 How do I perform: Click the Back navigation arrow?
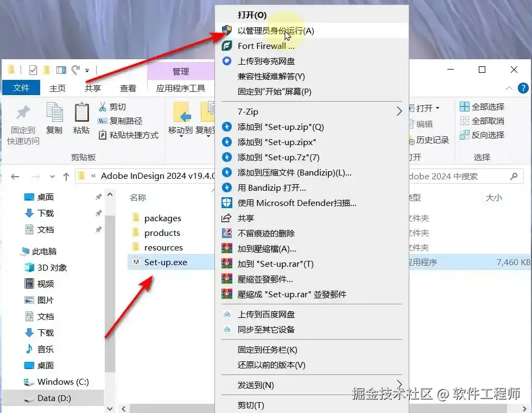point(15,177)
